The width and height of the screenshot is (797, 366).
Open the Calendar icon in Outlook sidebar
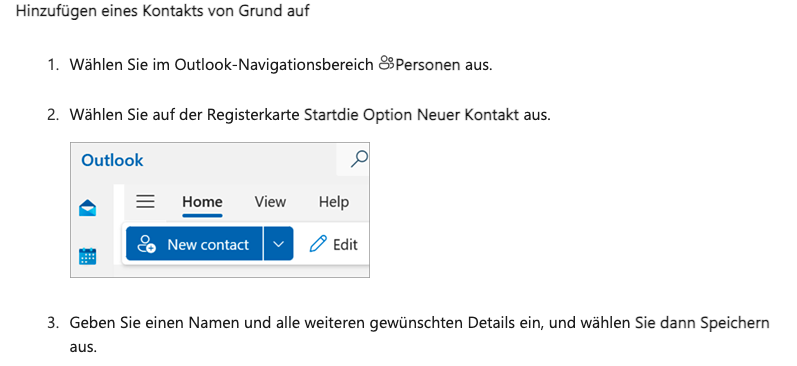coord(88,255)
